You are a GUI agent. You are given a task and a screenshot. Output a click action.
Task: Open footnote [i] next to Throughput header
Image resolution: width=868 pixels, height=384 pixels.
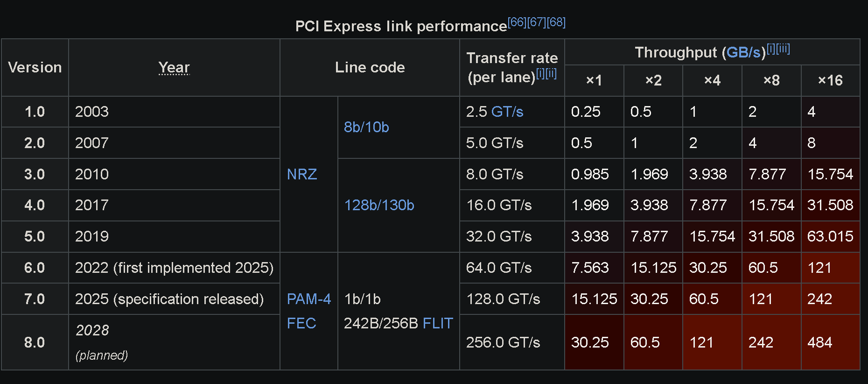click(x=771, y=49)
